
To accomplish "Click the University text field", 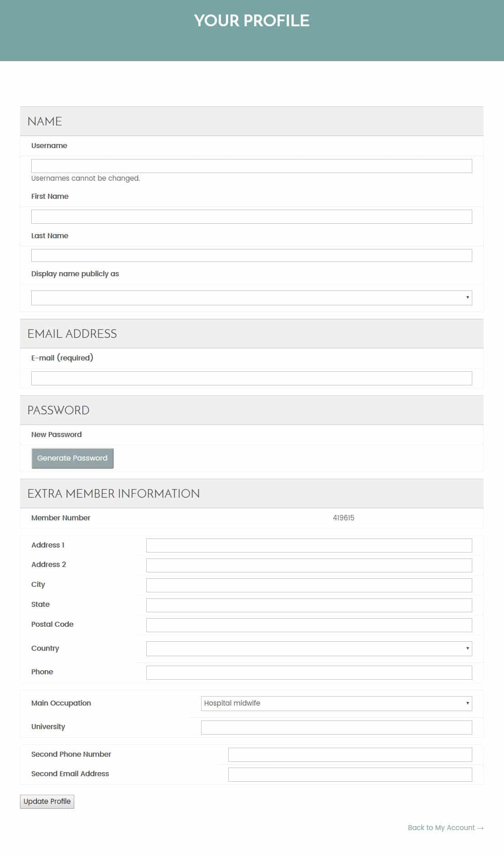I will (x=336, y=727).
